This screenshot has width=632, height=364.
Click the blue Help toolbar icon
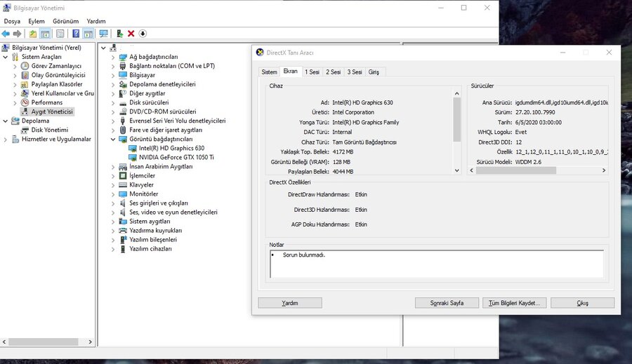[76, 34]
